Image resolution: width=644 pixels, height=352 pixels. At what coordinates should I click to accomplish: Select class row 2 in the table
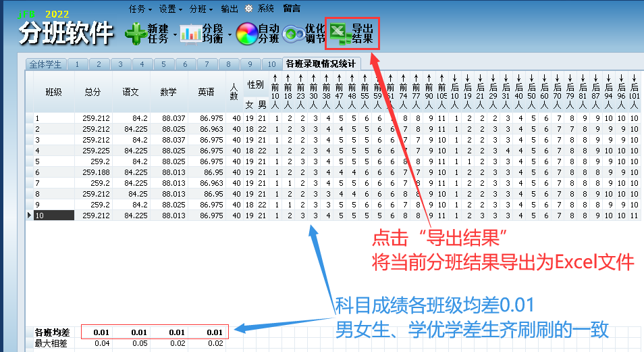tap(333, 129)
